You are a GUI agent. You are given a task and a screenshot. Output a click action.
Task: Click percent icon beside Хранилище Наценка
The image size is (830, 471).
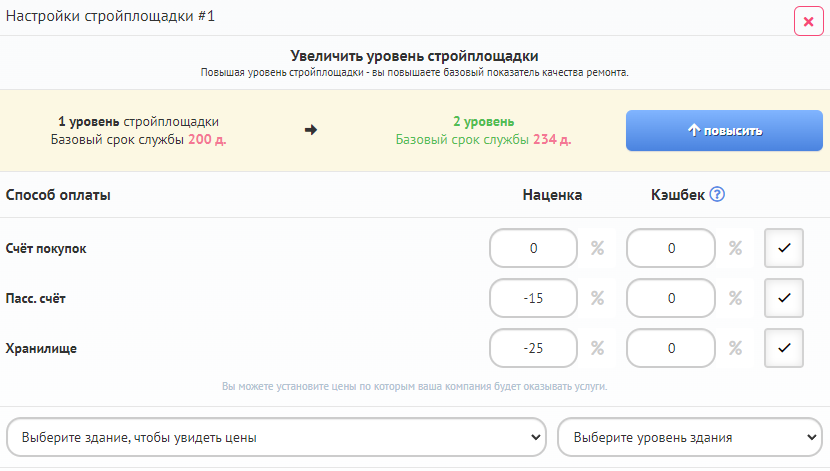pyautogui.click(x=598, y=348)
